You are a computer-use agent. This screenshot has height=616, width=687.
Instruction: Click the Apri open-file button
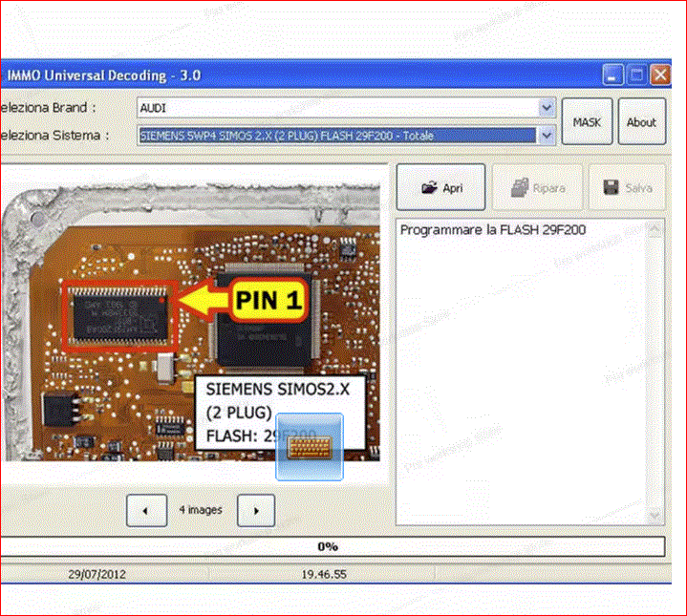coord(440,187)
